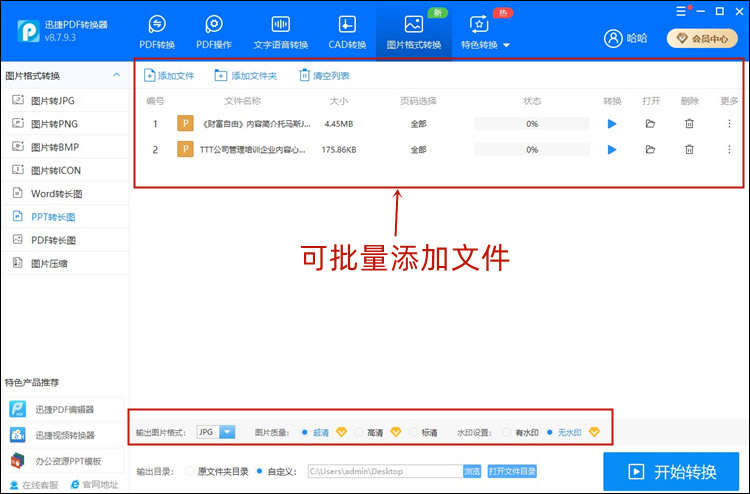Select the 图片格式转换 tab
The image size is (750, 494).
(x=414, y=32)
